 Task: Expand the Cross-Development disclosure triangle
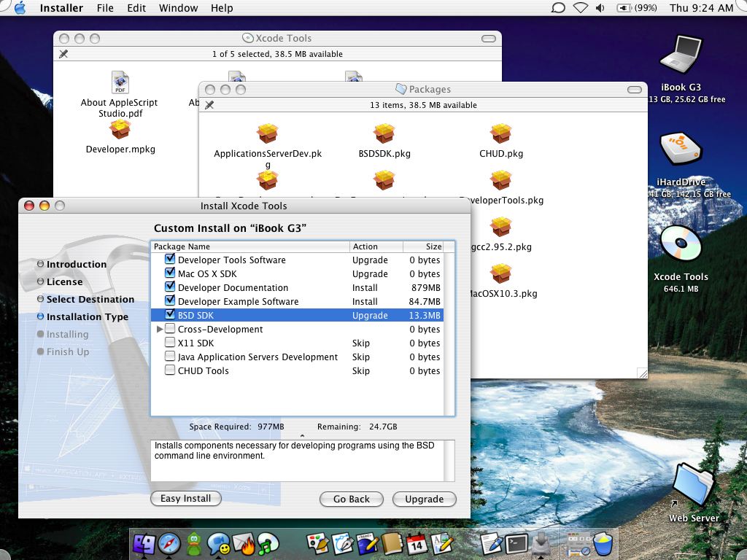pos(160,330)
